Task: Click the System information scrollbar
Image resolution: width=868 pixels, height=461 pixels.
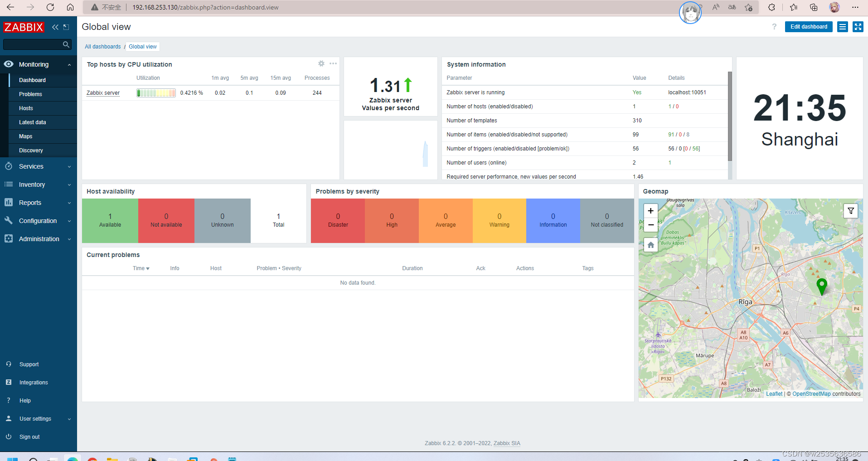Action: (730, 116)
